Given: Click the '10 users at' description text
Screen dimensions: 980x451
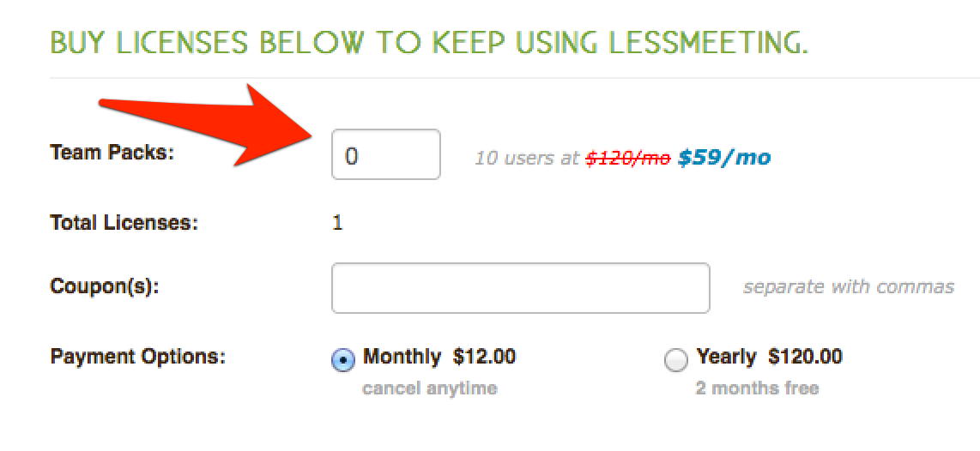Looking at the screenshot, I should pyautogui.click(x=528, y=159).
